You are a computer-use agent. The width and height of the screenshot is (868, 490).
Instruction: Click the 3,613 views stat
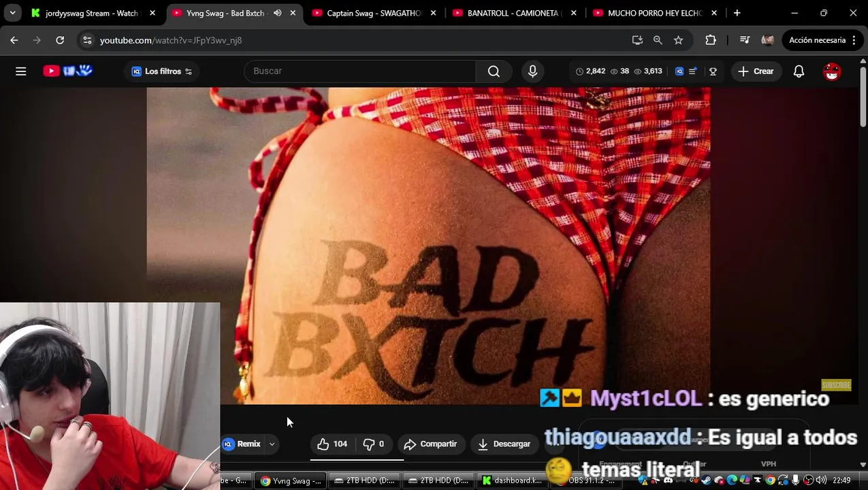(647, 71)
